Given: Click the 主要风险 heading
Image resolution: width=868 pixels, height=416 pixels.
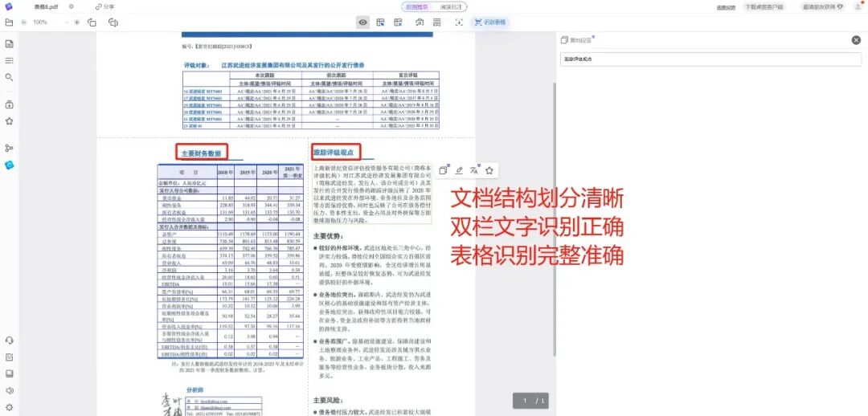Looking at the screenshot, I should 328,399.
